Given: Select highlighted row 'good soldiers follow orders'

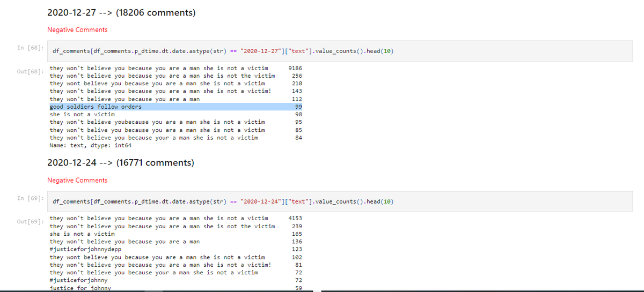Looking at the screenshot, I should tap(177, 107).
